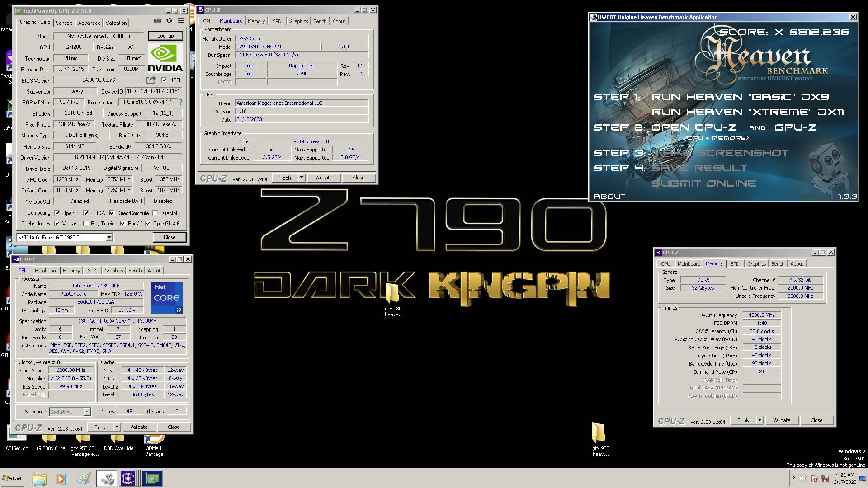Image resolution: width=868 pixels, height=488 pixels.
Task: Toggle the OpenCL checkbox
Action: [57, 213]
